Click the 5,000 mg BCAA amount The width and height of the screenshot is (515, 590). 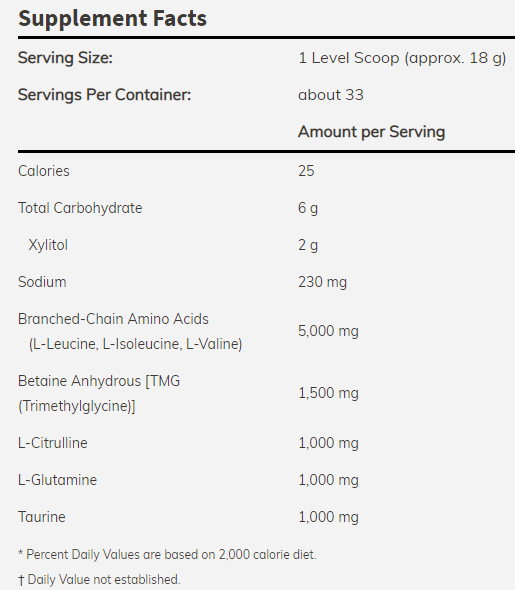point(328,331)
